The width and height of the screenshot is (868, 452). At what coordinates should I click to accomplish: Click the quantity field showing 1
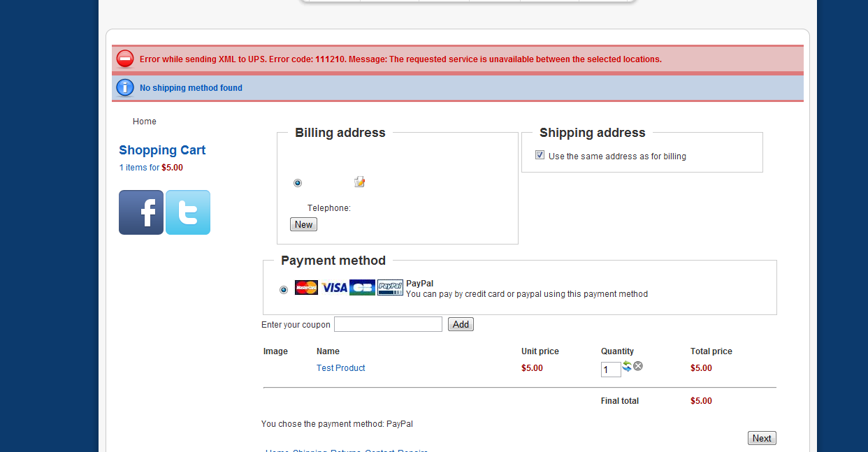611,370
